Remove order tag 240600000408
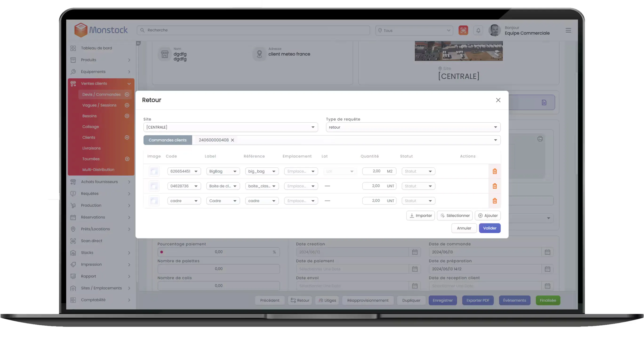Viewport: 644px width, 339px height. pos(232,140)
